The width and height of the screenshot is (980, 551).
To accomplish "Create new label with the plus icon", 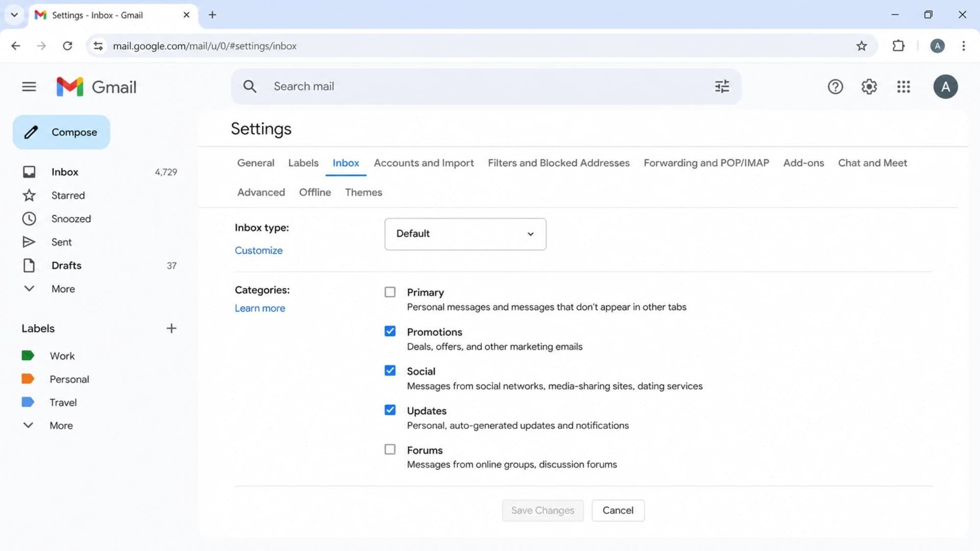I will click(x=171, y=329).
